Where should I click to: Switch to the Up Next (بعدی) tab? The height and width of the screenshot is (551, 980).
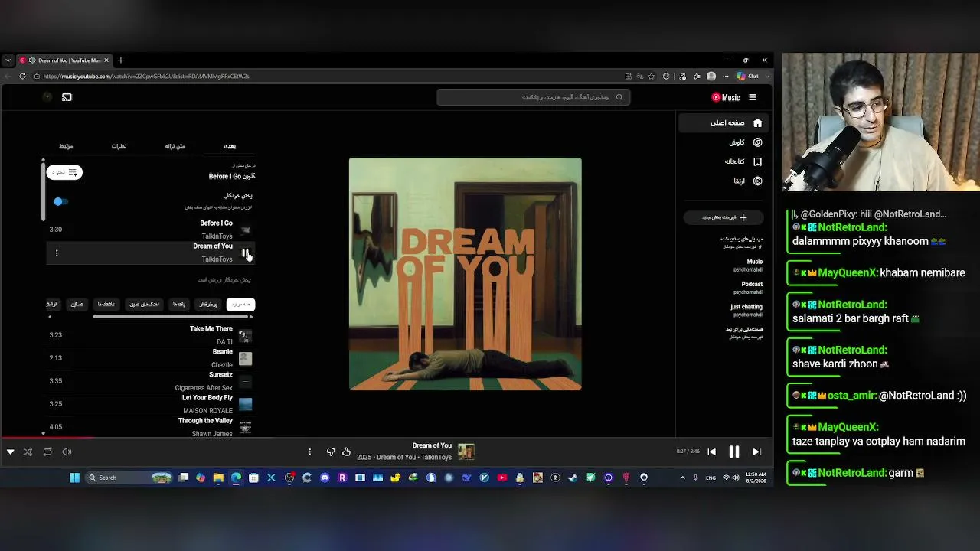[x=230, y=146]
